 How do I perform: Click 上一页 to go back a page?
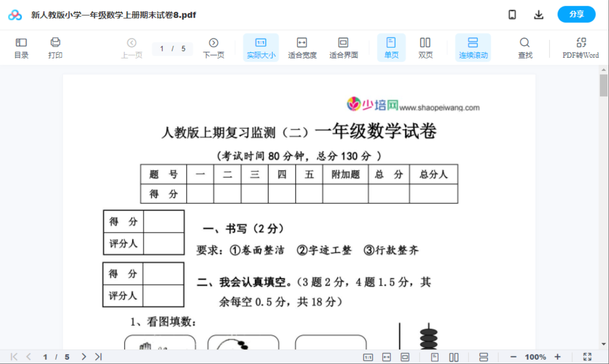coord(131,47)
